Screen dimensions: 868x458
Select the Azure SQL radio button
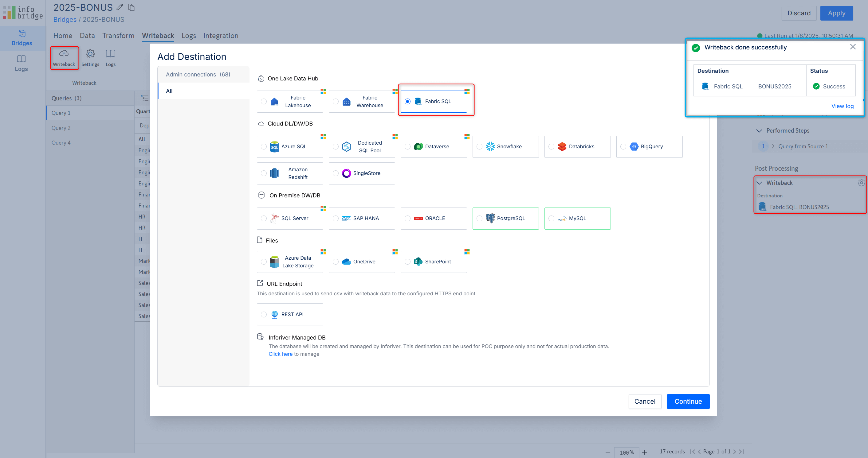point(264,146)
